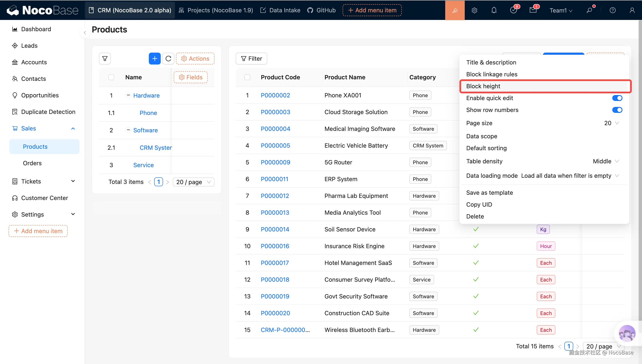Open Data loading mode dropdown

570,176
